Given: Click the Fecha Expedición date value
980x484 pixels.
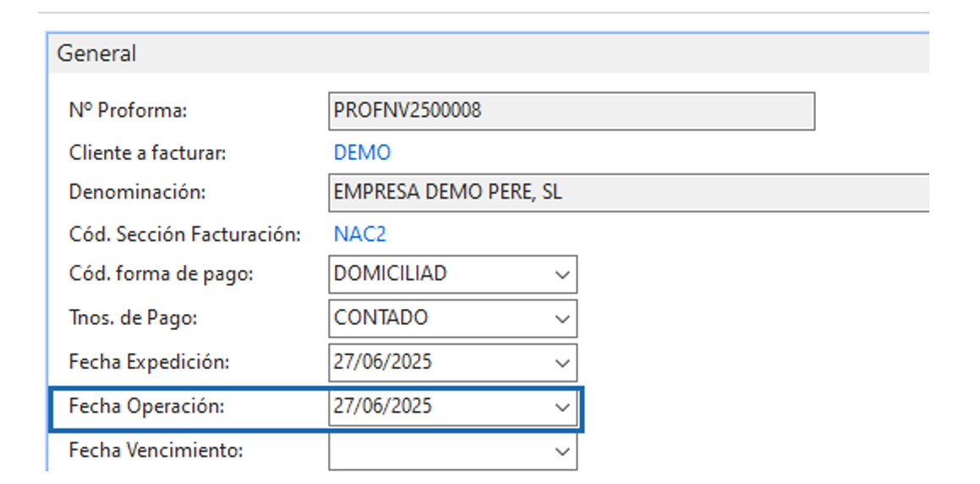Looking at the screenshot, I should pos(383,362).
